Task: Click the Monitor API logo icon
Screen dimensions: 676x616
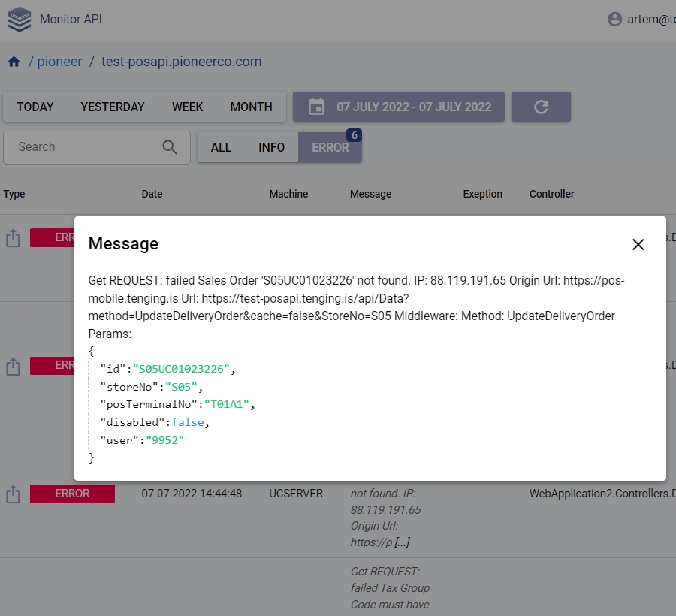Action: (x=20, y=19)
